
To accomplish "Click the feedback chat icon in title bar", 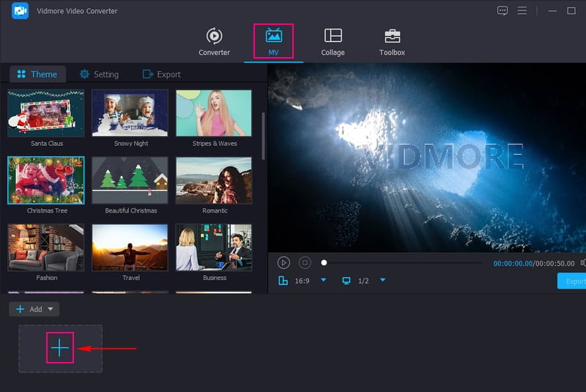I will 502,11.
